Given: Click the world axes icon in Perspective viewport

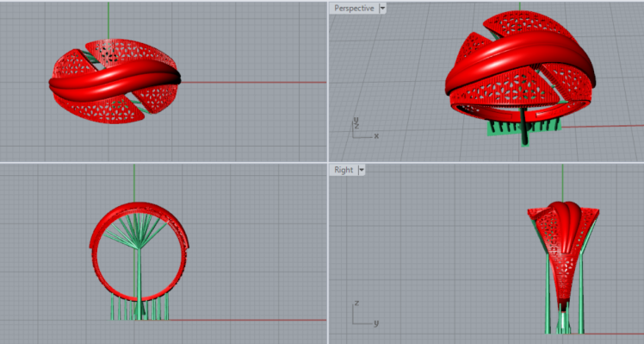Looking at the screenshot, I should pyautogui.click(x=364, y=128).
